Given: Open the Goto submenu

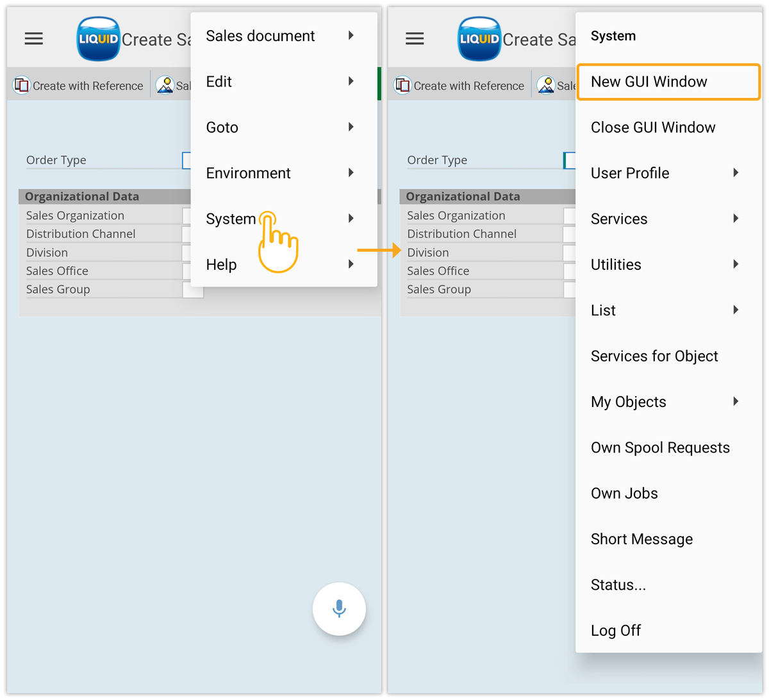Looking at the screenshot, I should pyautogui.click(x=284, y=127).
